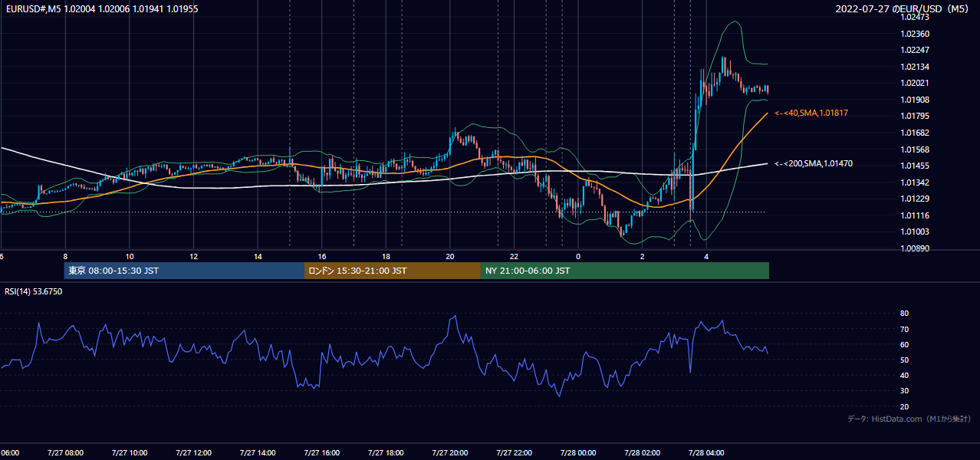Screen dimensions: 980x460
Task: Click hour label 14 under the price chart
Action: point(258,256)
